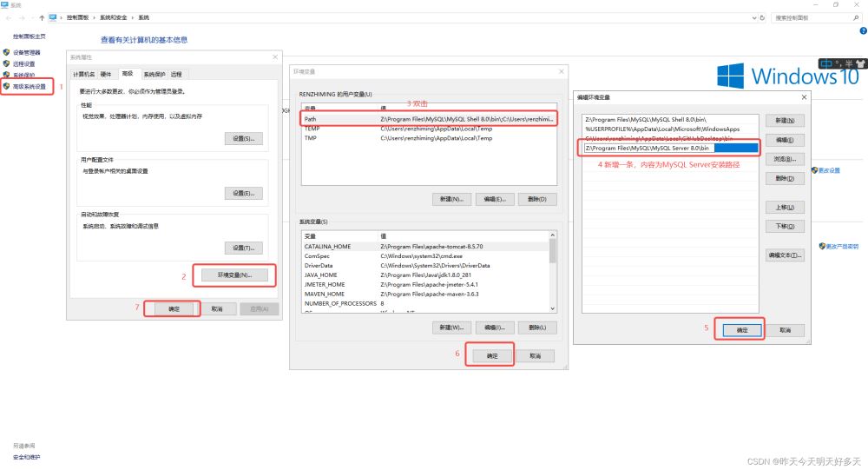The width and height of the screenshot is (868, 470).
Task: Close the 环境变量 dialog
Action: (562, 71)
